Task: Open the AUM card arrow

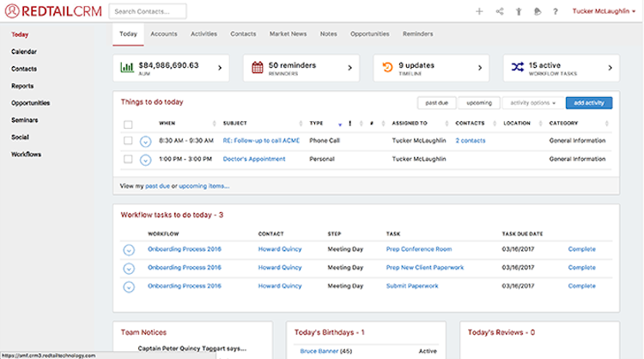Action: [220, 68]
